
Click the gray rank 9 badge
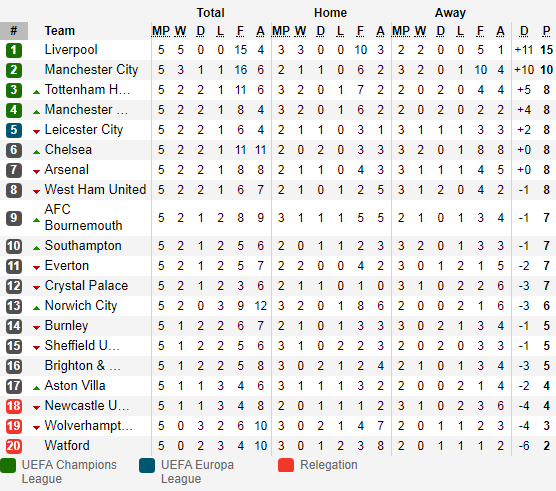tap(14, 218)
